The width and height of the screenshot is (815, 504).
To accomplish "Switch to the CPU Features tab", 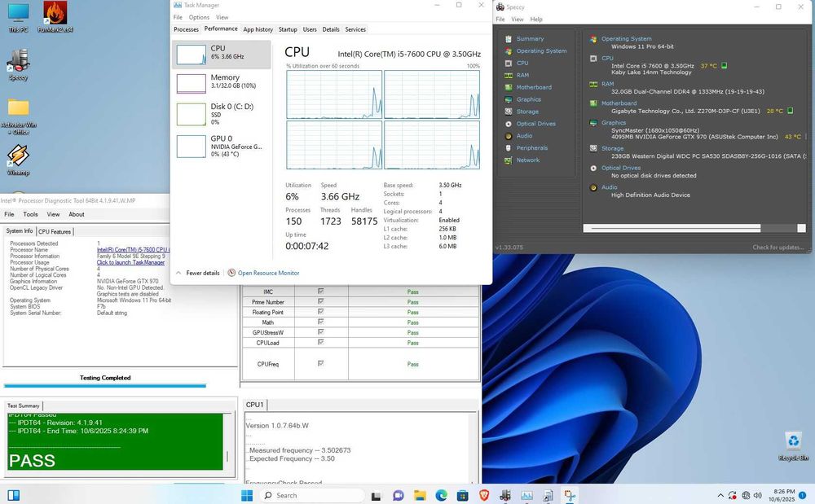I will 55,231.
